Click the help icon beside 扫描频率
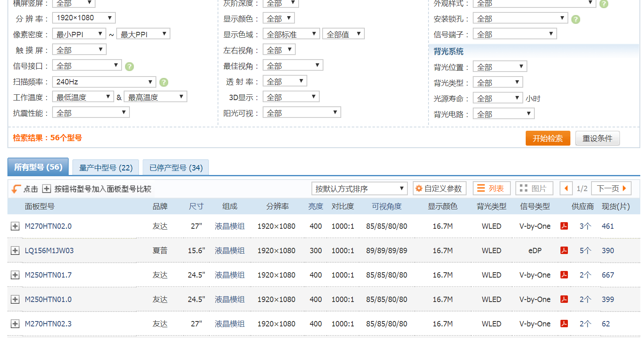The height and width of the screenshot is (338, 644). 164,82
